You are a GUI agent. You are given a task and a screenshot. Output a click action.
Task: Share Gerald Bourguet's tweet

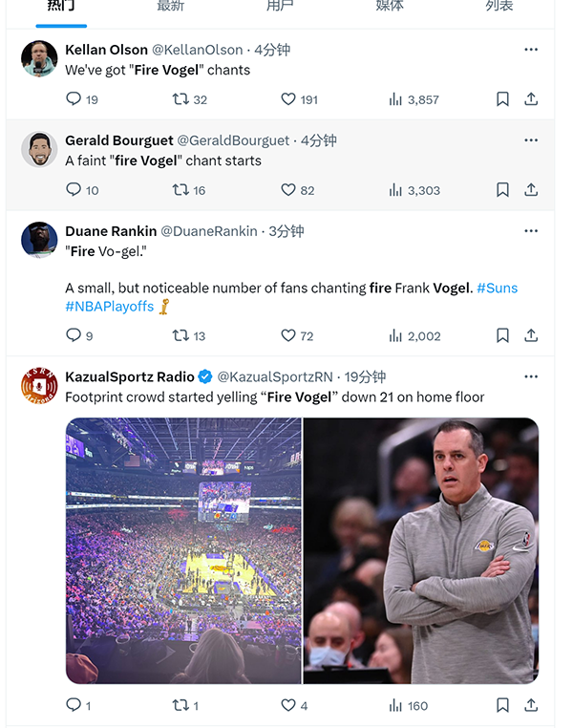[x=531, y=189]
